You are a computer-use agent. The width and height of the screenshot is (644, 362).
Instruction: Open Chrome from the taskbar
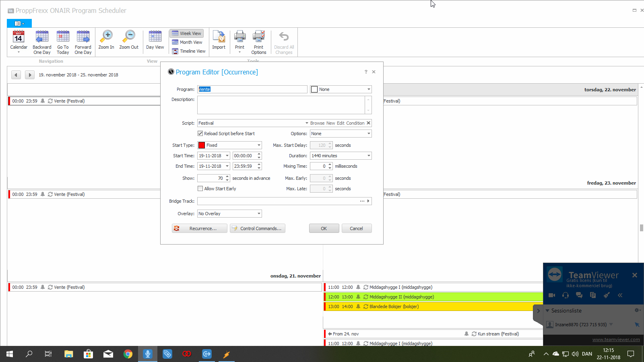click(128, 354)
